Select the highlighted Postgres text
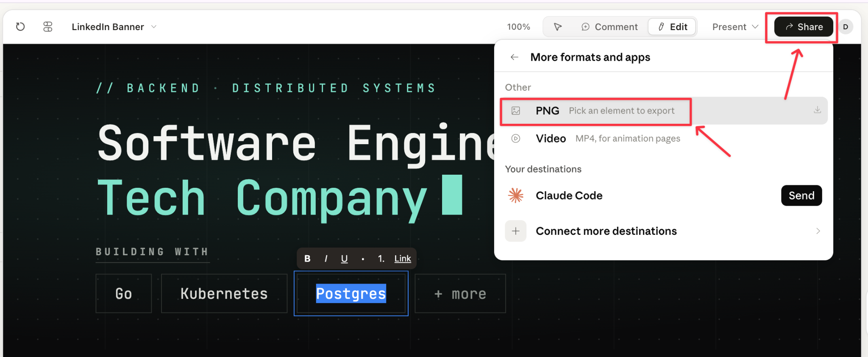868x357 pixels. [351, 293]
